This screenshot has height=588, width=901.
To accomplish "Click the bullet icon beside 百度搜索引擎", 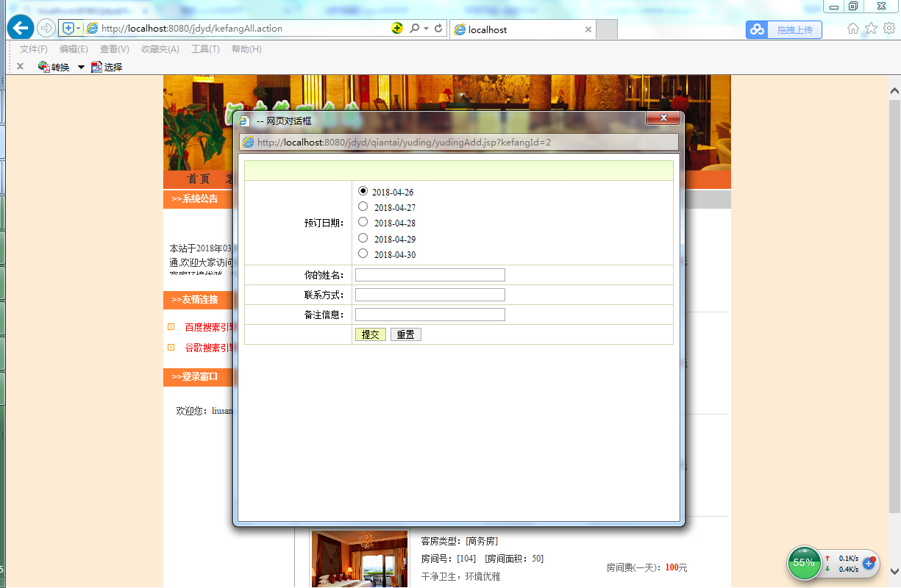I will 171,327.
